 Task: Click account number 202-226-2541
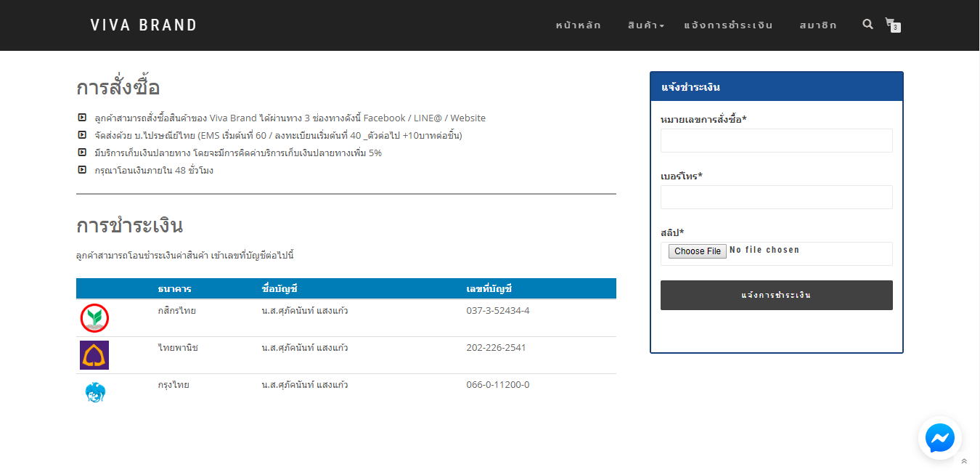coord(497,348)
